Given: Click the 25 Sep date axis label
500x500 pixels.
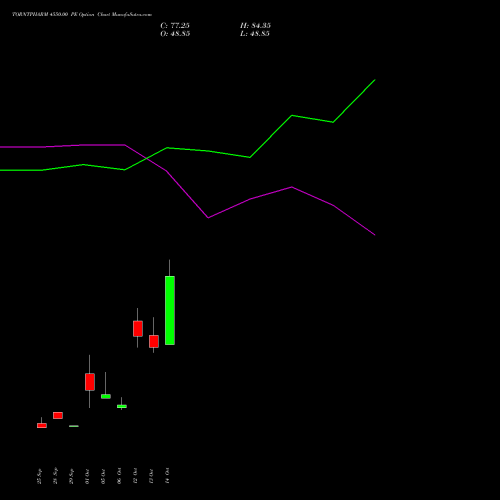Looking at the screenshot, I should [39, 476].
